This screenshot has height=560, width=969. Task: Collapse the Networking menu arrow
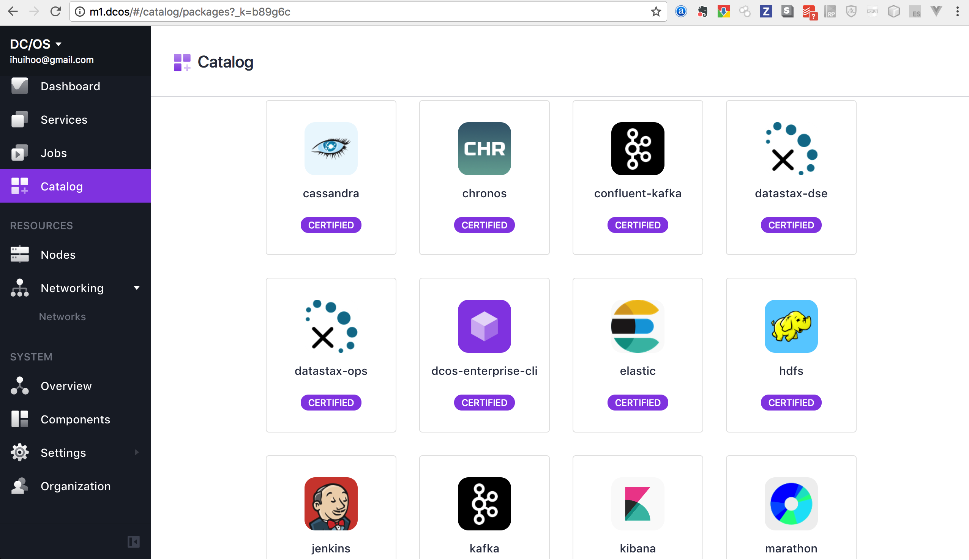click(137, 288)
